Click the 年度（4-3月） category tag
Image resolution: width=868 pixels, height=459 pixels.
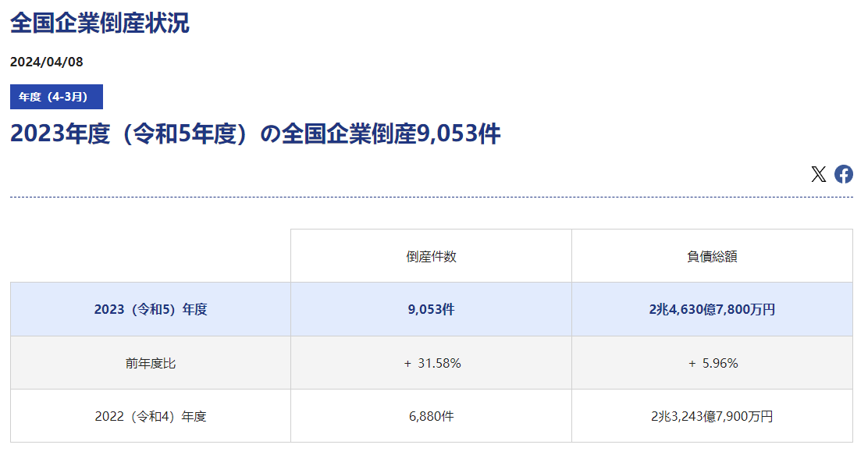click(56, 97)
